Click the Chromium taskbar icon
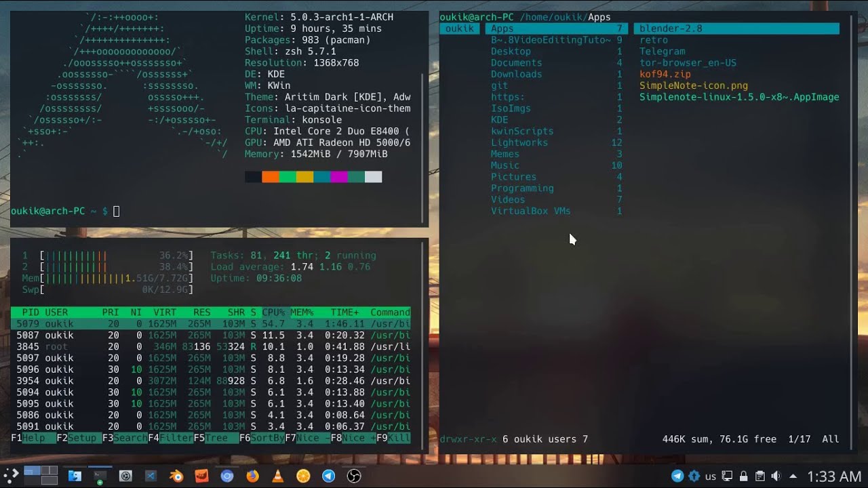The image size is (868, 488). (226, 476)
